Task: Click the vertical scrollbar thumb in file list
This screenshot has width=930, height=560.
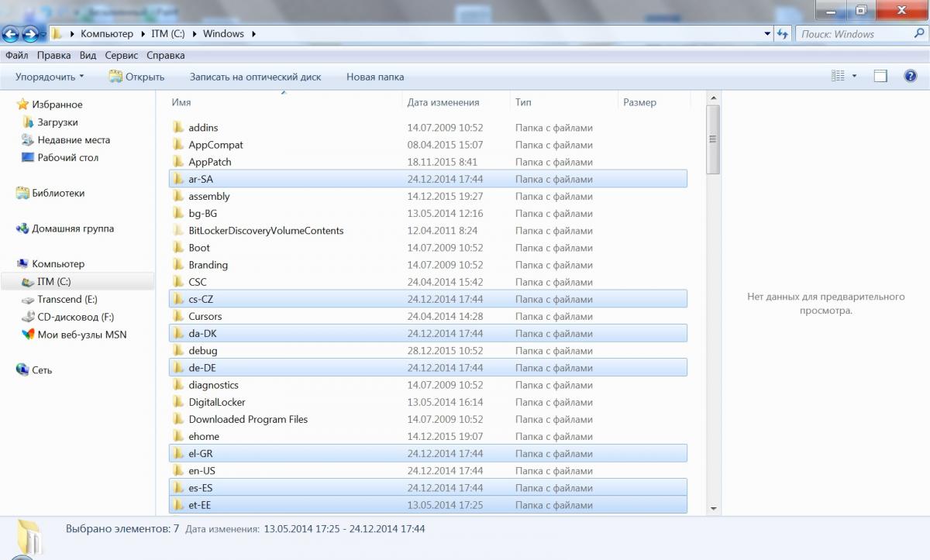Action: 713,139
